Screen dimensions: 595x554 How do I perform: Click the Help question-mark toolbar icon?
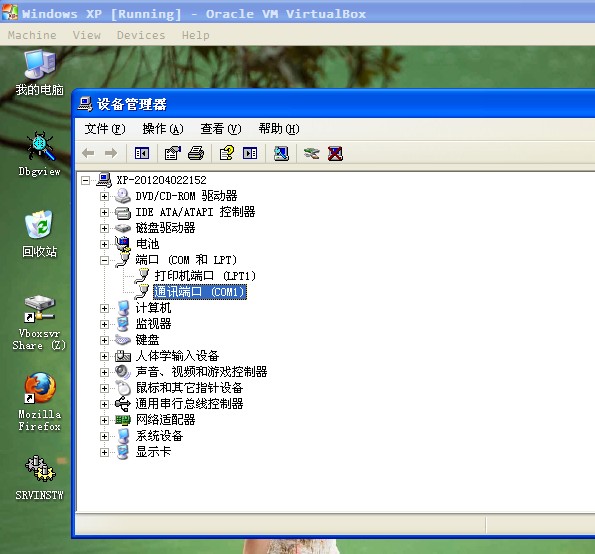tap(227, 153)
